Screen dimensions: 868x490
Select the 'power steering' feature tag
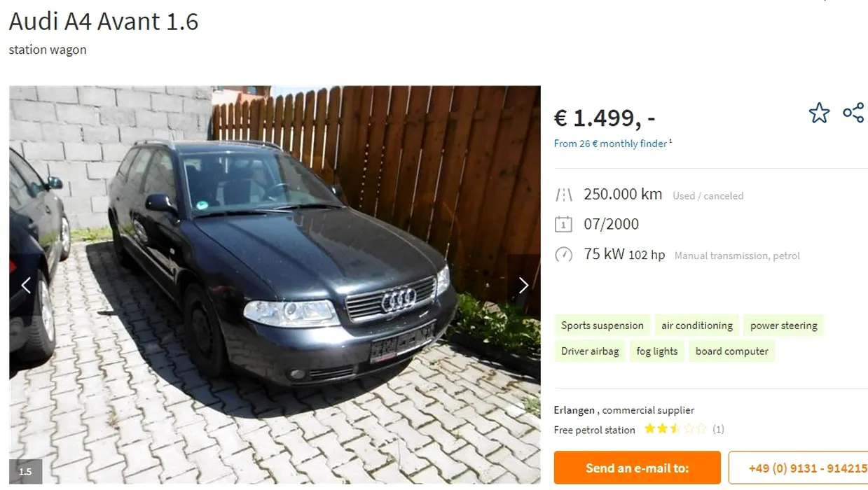783,325
